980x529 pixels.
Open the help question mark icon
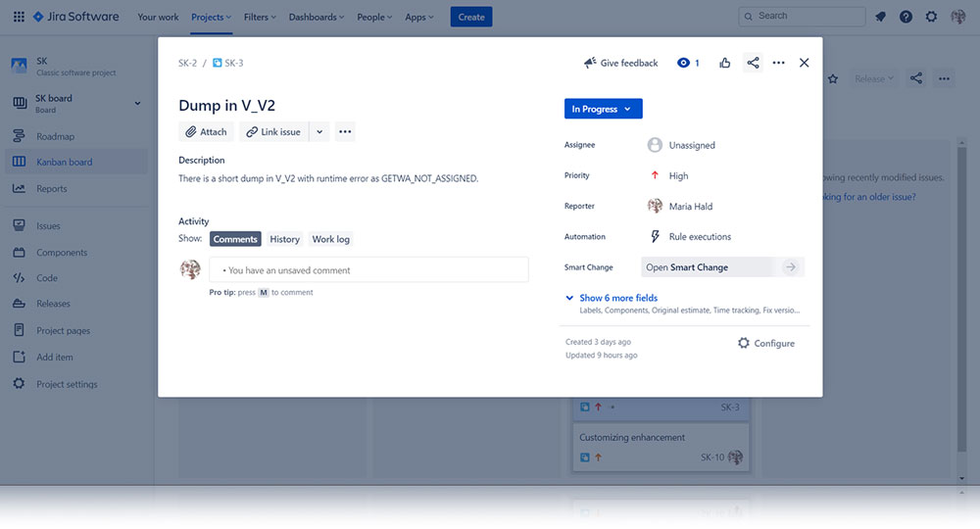906,17
